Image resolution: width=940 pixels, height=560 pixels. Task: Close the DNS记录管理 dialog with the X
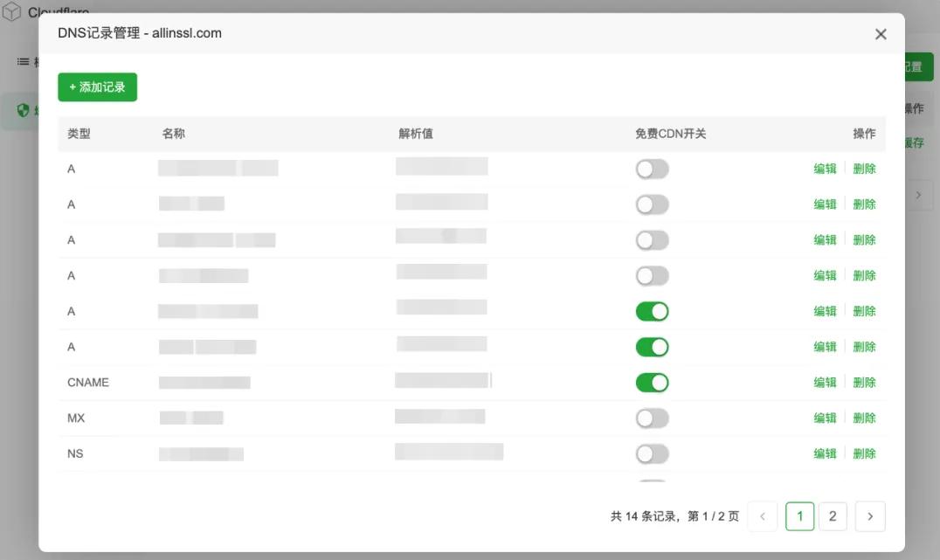click(x=881, y=34)
